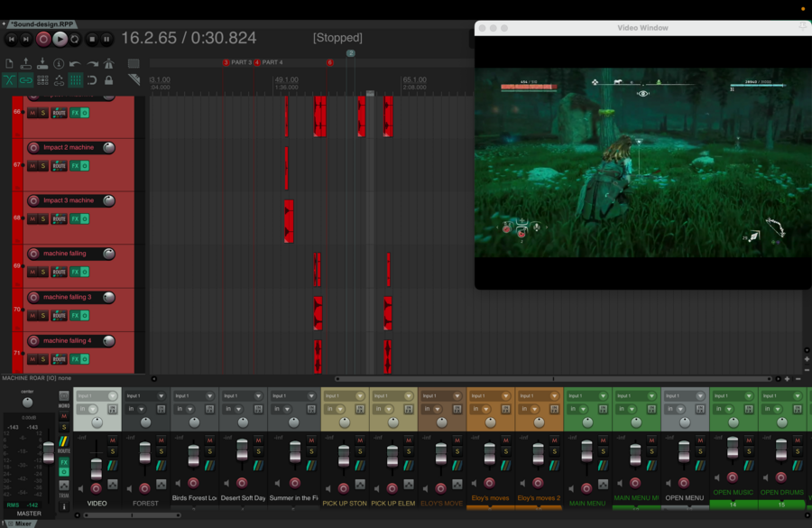Click the Undo arrow in toolbar

[75, 64]
